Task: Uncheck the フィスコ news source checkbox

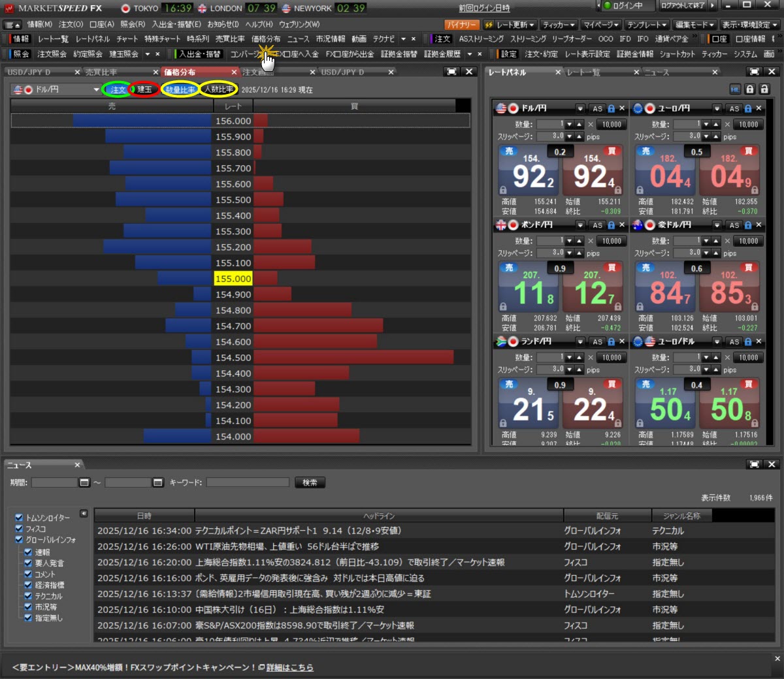Action: 19,528
